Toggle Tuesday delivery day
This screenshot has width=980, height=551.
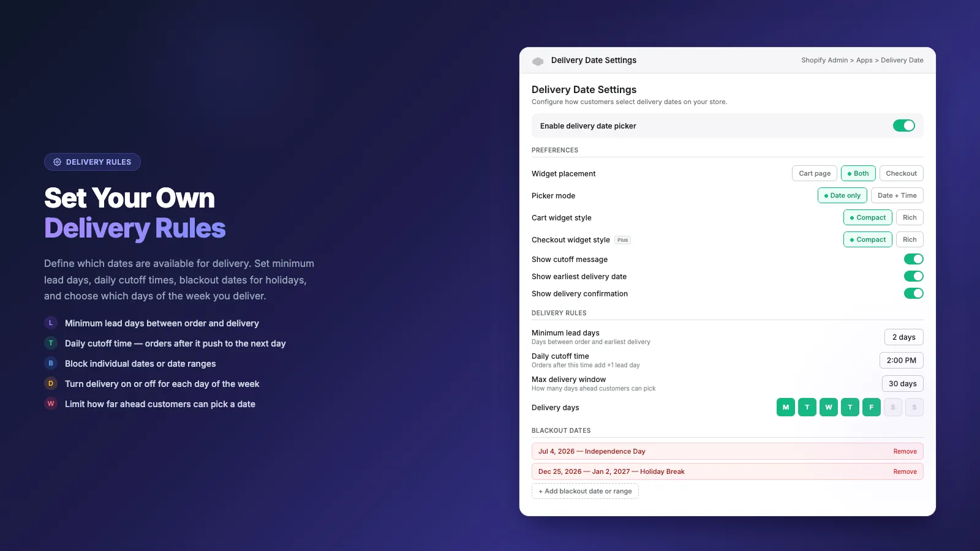(807, 407)
